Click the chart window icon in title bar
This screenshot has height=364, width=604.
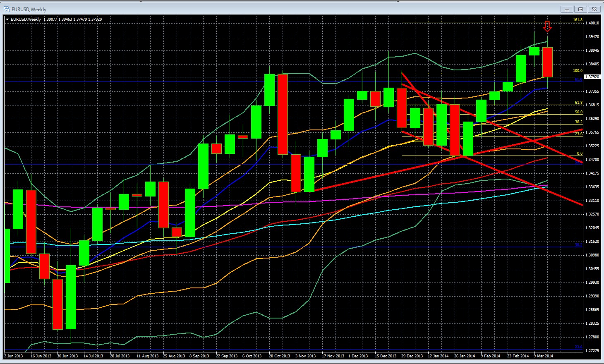[7, 9]
